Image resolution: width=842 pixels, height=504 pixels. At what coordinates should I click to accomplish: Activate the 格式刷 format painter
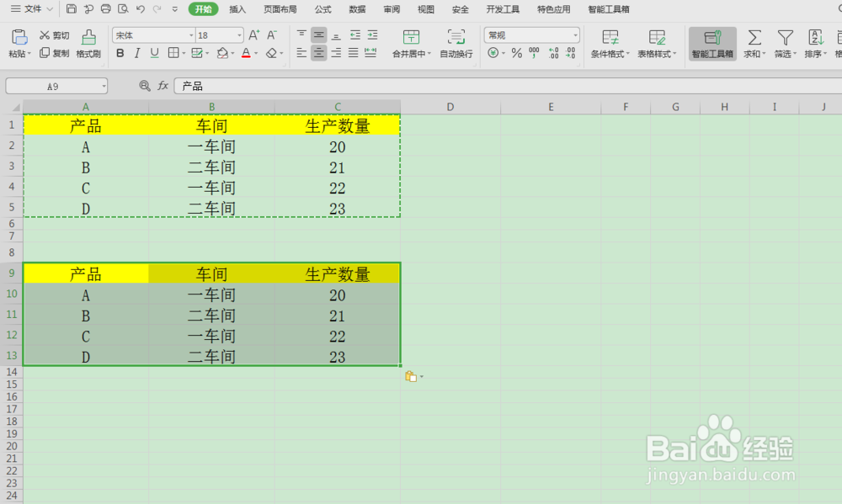[88, 44]
